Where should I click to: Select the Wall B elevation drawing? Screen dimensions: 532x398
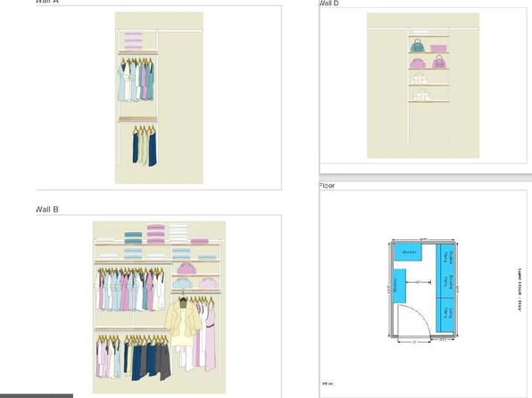click(x=159, y=307)
